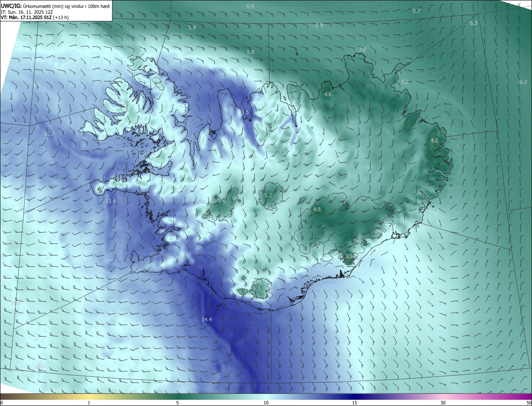Click the 6.1 value on the southern glacier

point(256,288)
